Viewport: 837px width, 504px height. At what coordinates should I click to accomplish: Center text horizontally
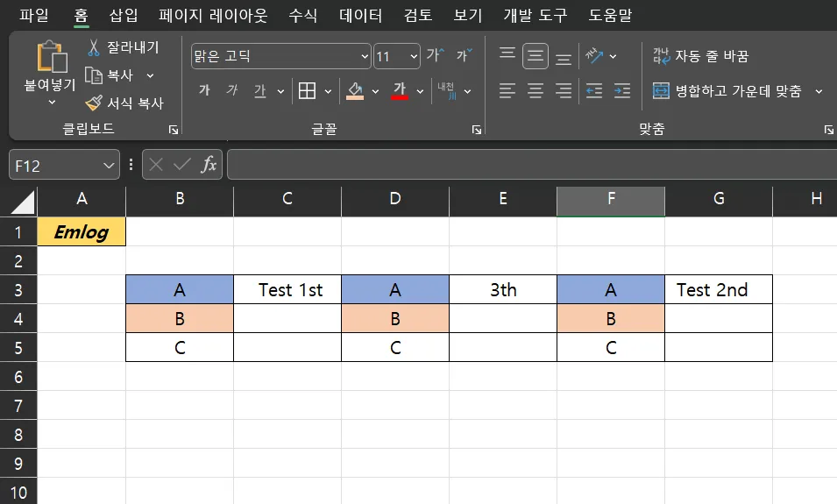pyautogui.click(x=536, y=91)
